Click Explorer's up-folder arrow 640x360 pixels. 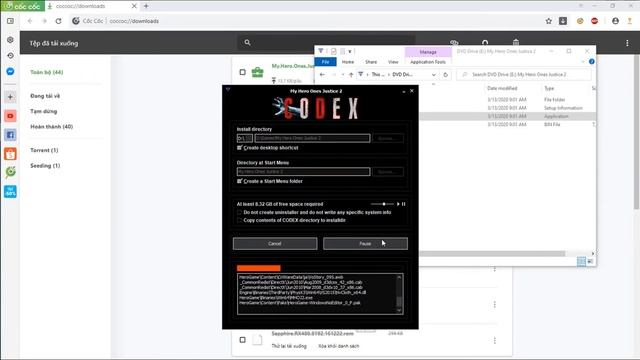[x=351, y=75]
